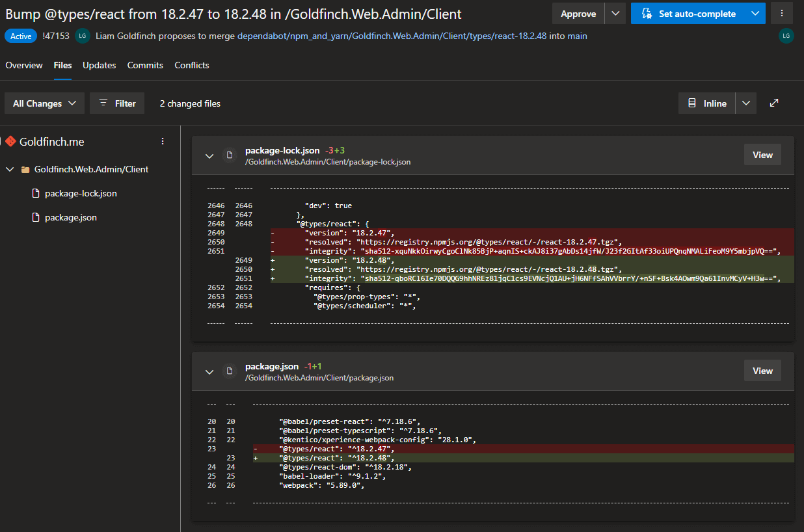
Task: Click the 2 changed files label
Action: click(x=190, y=103)
